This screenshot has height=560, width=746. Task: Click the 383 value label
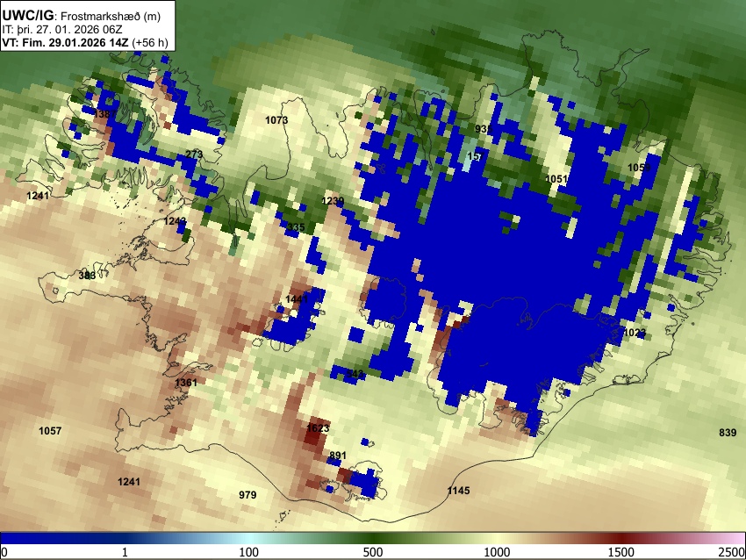(87, 276)
